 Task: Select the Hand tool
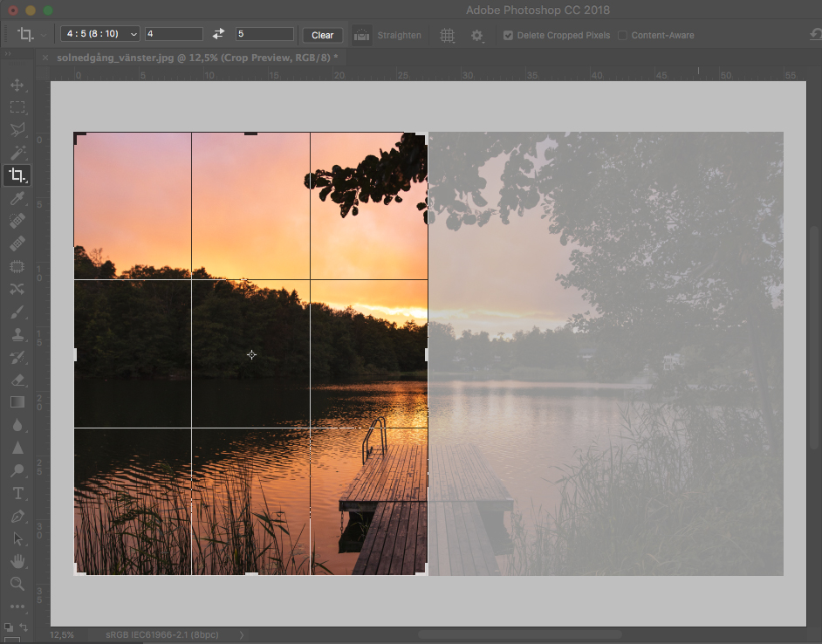point(17,561)
